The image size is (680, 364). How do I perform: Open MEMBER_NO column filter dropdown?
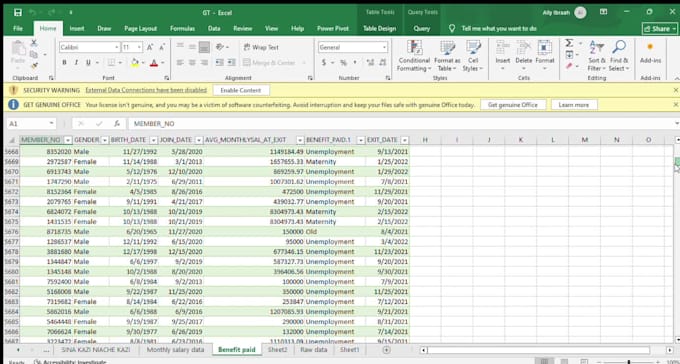pos(68,140)
